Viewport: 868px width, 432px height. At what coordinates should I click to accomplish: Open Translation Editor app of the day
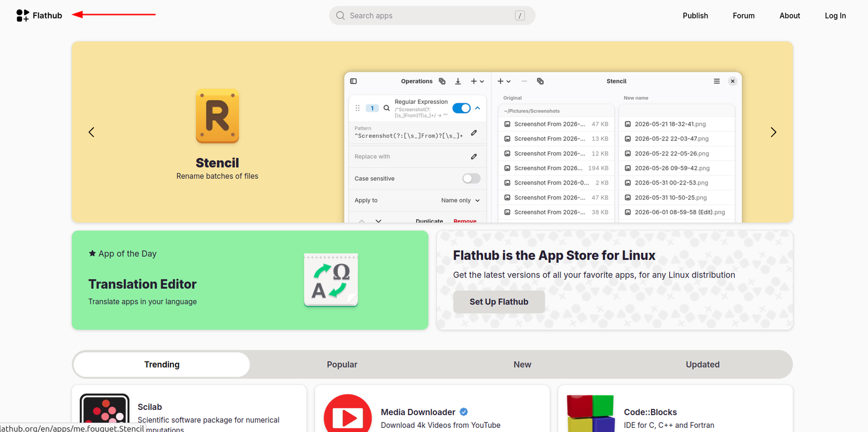[x=250, y=280]
